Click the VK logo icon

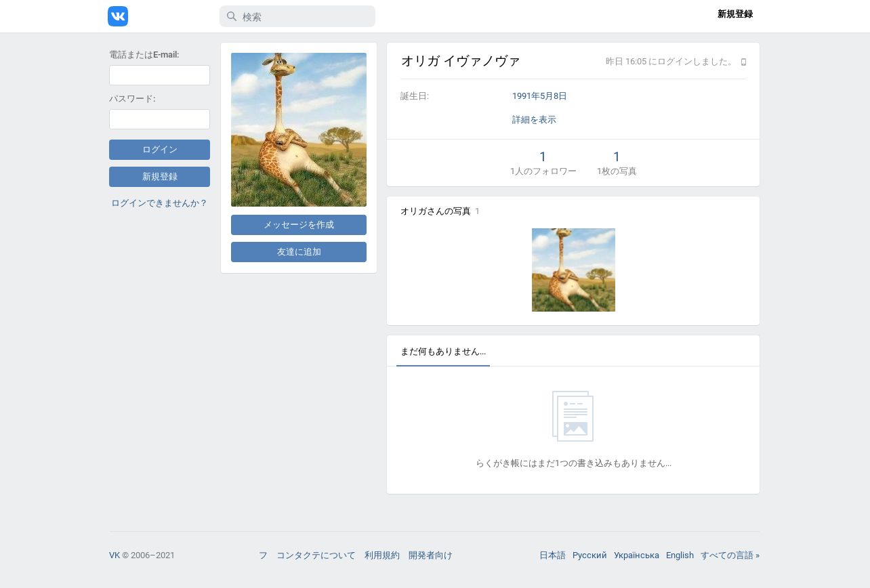(118, 16)
